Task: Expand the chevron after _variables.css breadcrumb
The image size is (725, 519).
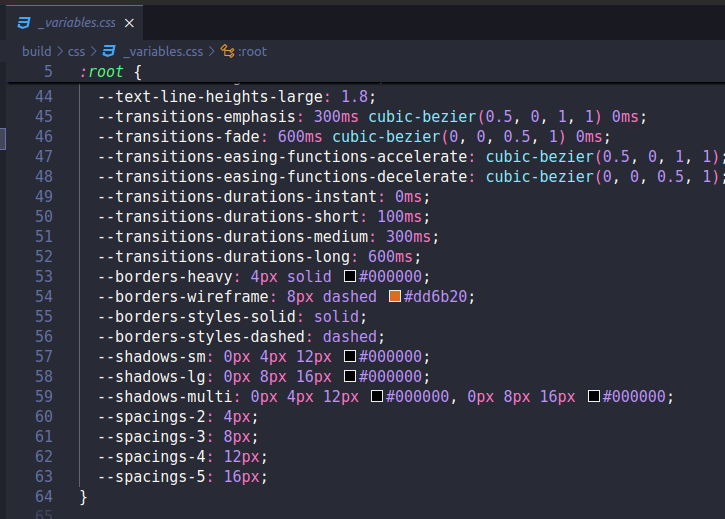Action: 211,51
